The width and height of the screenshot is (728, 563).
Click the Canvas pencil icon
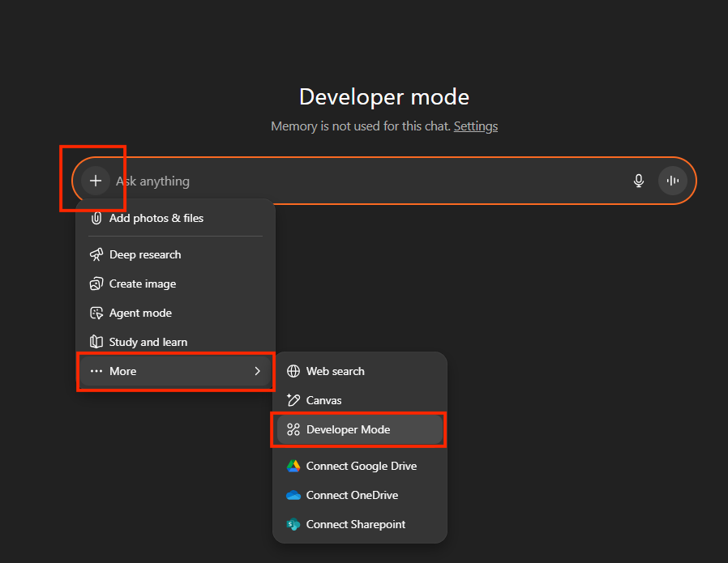point(293,400)
